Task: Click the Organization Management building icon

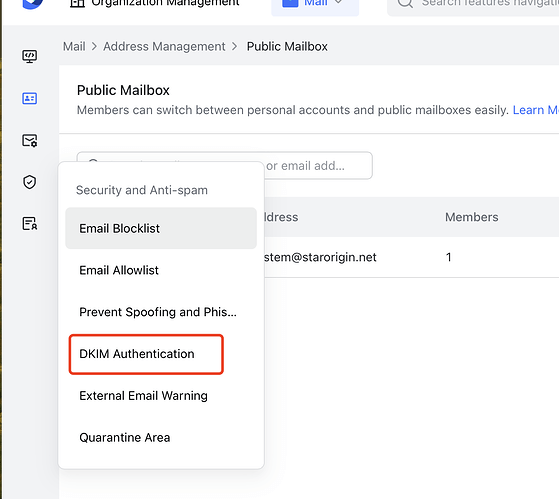Action: click(77, 3)
